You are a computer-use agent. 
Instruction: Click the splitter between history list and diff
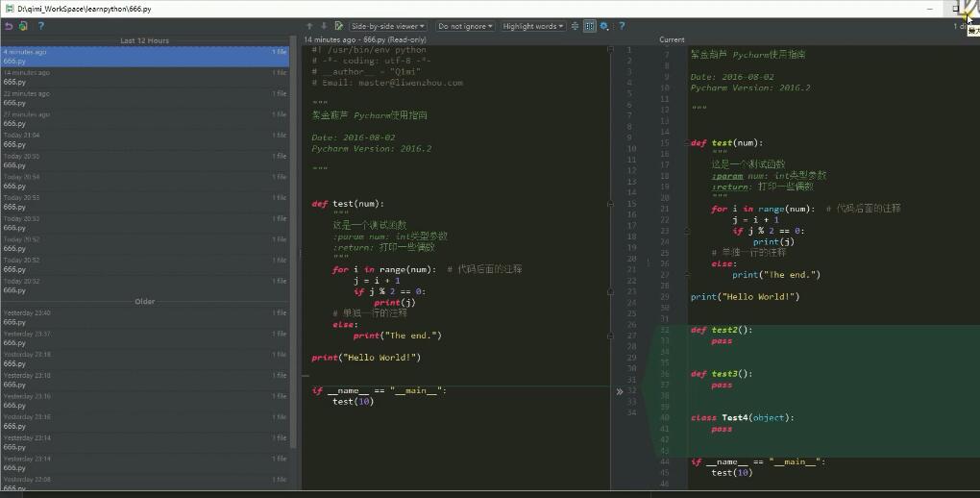coord(300,254)
